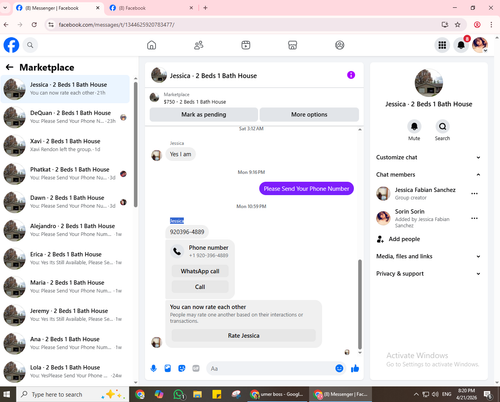Open Dawn - 2 Beds 1 Bath House chat
The width and height of the screenshot is (500, 402).
[x=65, y=202]
